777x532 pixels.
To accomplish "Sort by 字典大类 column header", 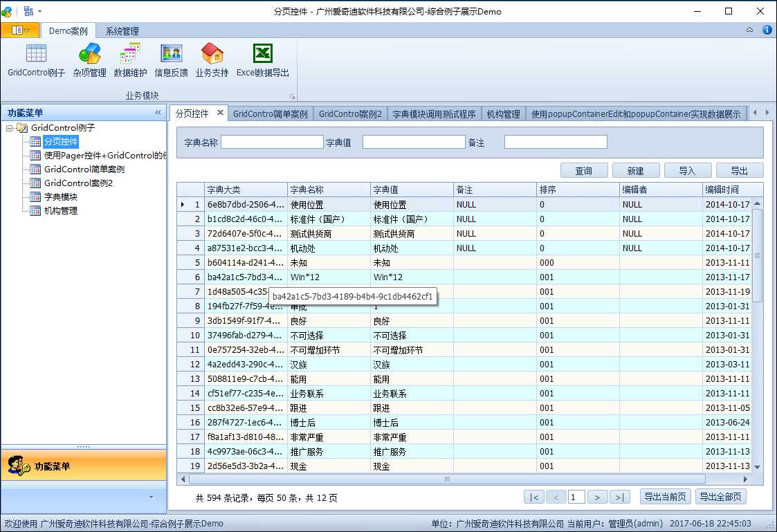I will coord(246,190).
